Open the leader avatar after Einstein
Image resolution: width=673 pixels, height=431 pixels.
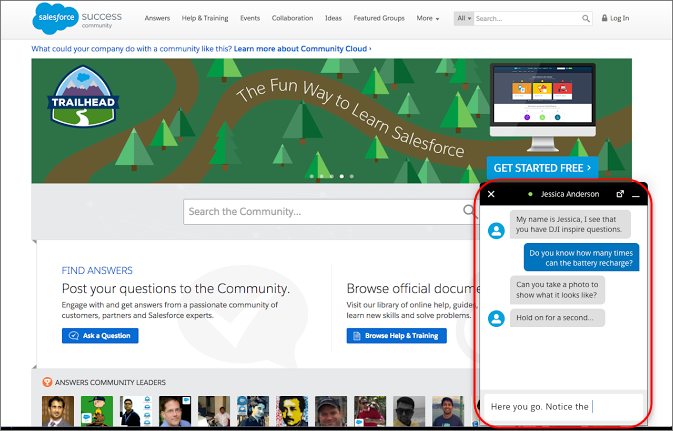click(x=331, y=411)
